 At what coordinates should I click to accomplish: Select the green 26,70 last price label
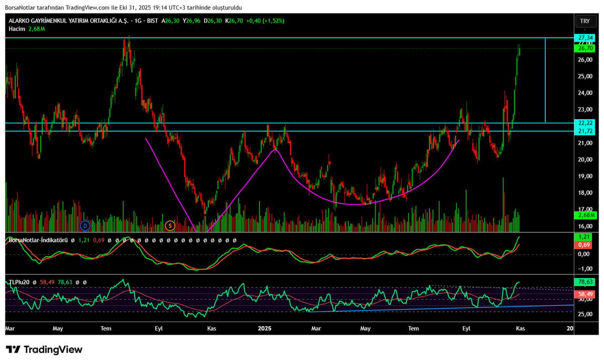tap(585, 48)
